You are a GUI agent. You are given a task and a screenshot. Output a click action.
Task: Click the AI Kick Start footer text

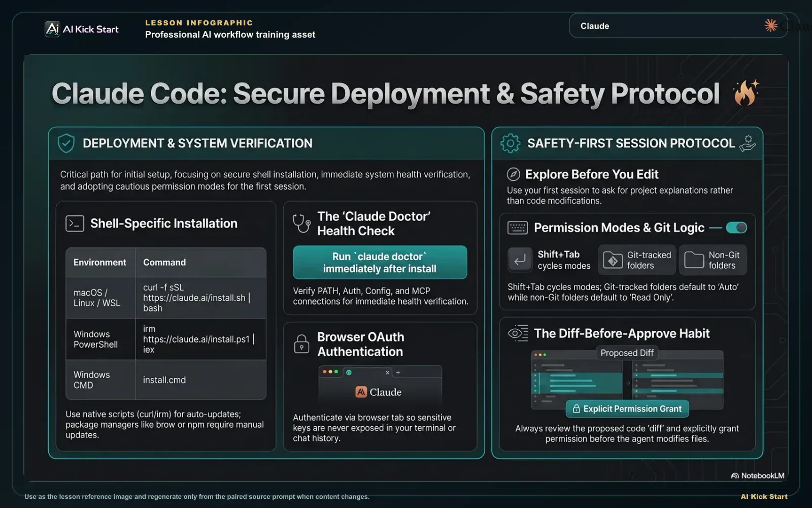tap(764, 496)
